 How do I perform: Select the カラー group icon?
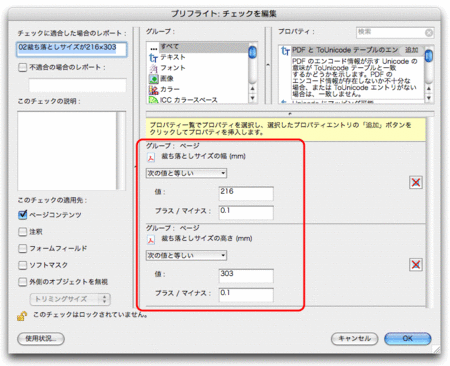tap(153, 90)
